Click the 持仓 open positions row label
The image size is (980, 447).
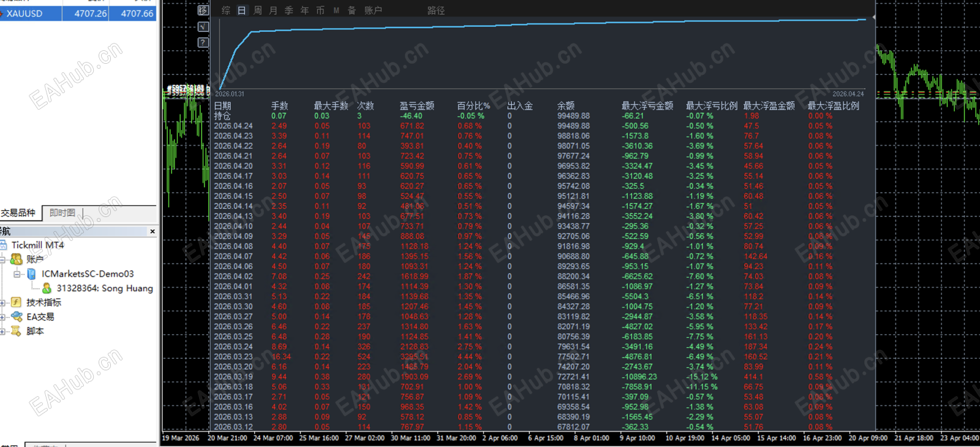tap(222, 116)
